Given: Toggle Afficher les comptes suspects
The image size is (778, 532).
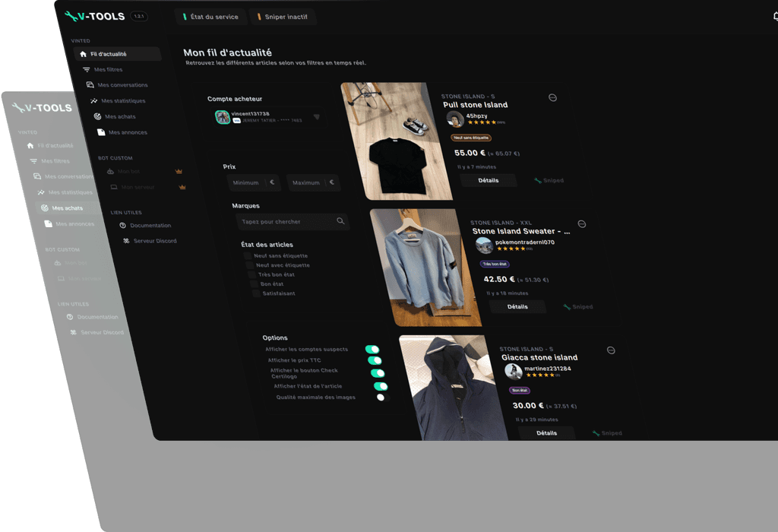Looking at the screenshot, I should click(x=372, y=350).
